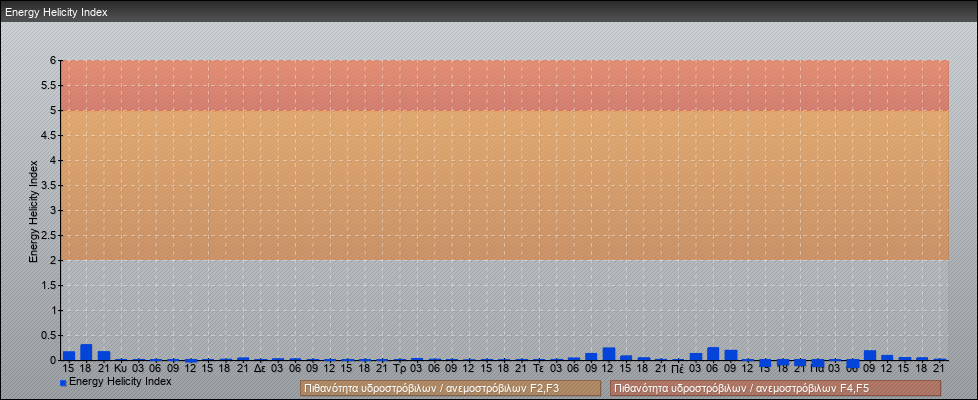Select the Τρ day label on x-axis

[400, 369]
